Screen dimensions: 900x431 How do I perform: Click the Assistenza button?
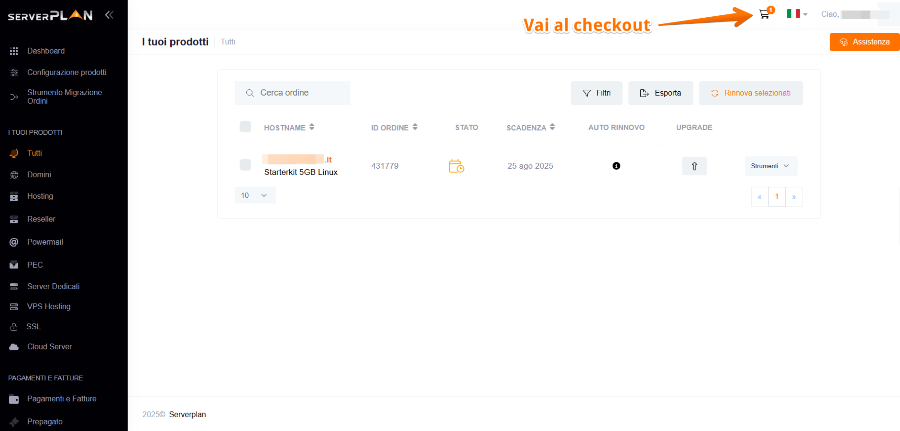click(864, 42)
